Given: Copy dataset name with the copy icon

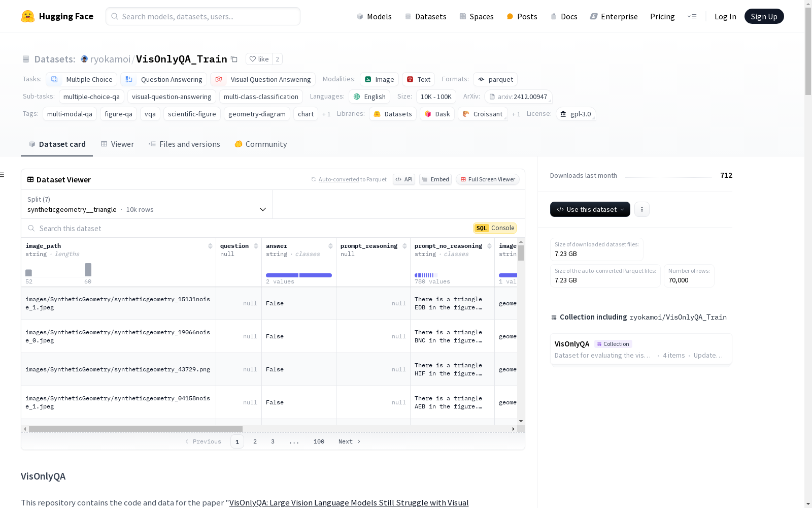Looking at the screenshot, I should tap(234, 59).
